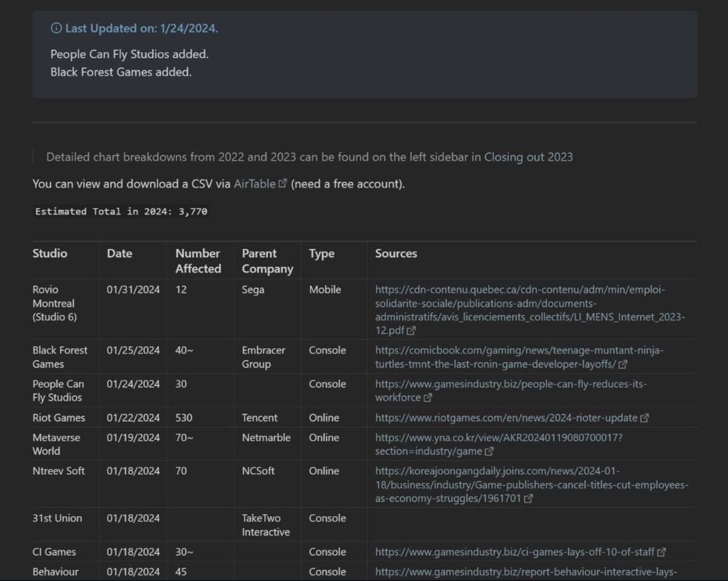Click external icon after comicbook.com source
The height and width of the screenshot is (581, 728).
click(622, 364)
